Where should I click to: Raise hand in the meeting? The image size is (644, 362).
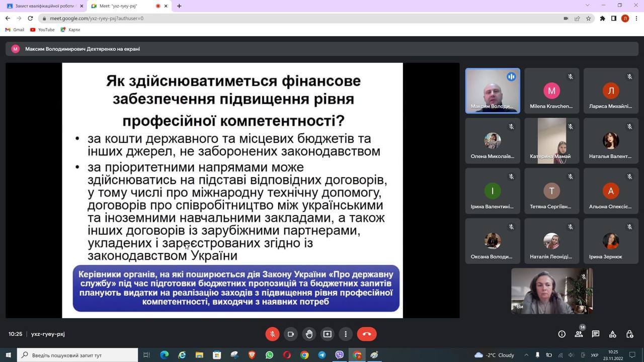[x=309, y=334]
